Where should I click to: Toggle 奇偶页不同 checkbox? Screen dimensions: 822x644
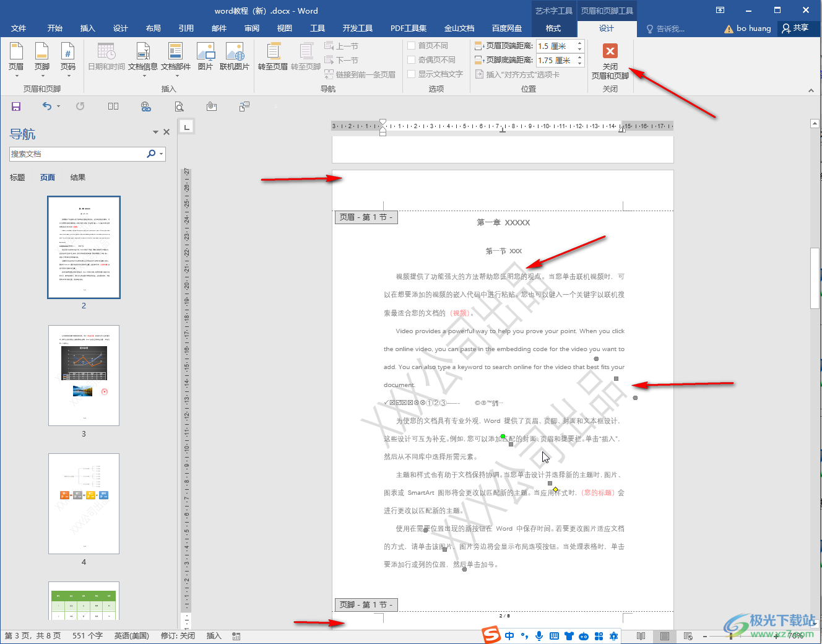(x=431, y=60)
